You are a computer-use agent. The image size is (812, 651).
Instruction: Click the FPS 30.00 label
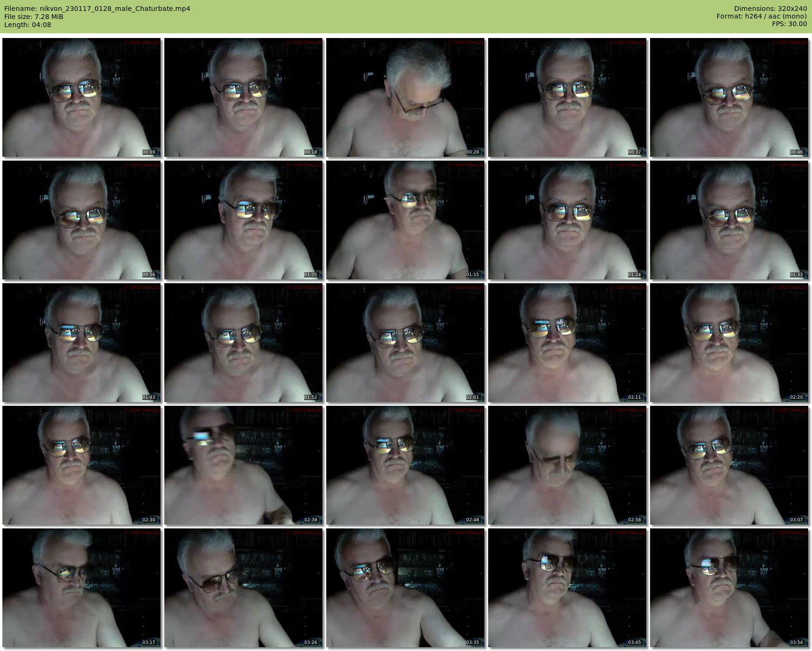[789, 24]
